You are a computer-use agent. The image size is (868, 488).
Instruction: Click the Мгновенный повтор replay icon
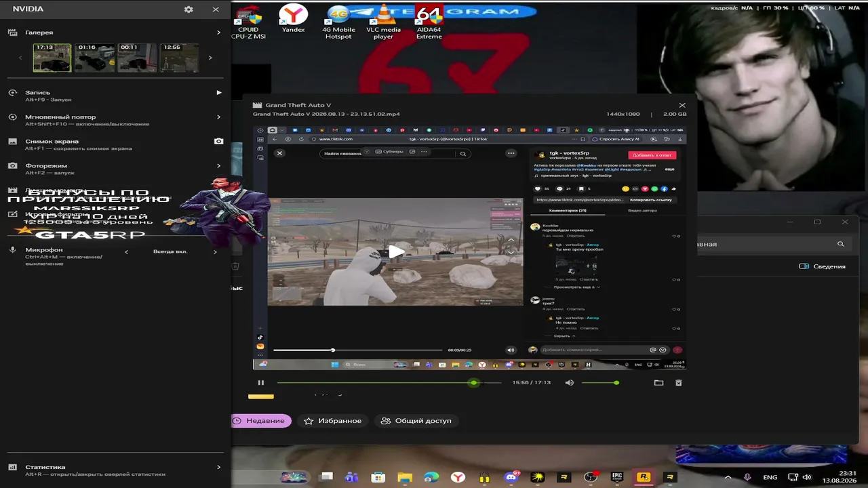click(x=12, y=117)
